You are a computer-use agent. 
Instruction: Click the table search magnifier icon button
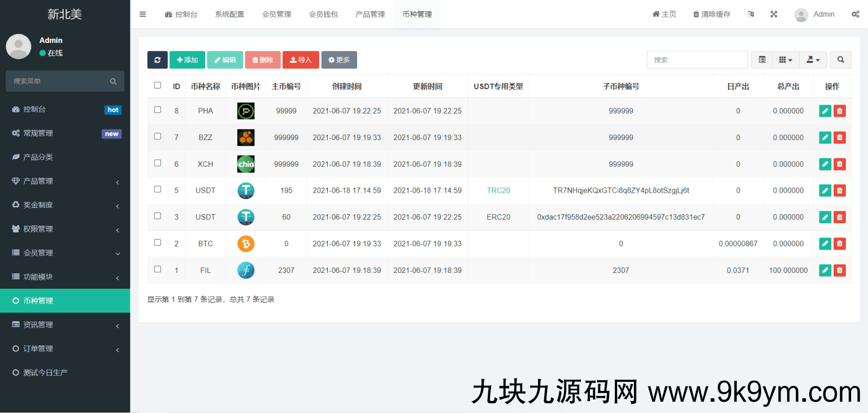(840, 60)
